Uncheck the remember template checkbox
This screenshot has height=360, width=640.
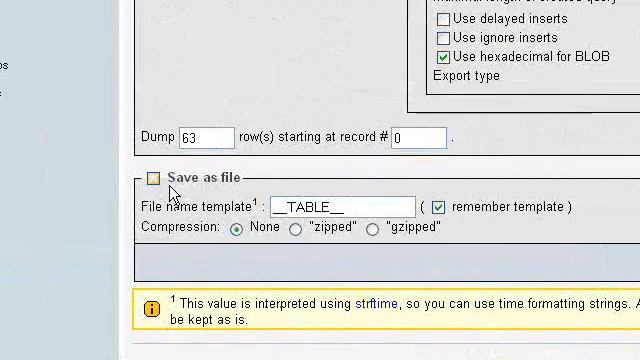coord(438,207)
